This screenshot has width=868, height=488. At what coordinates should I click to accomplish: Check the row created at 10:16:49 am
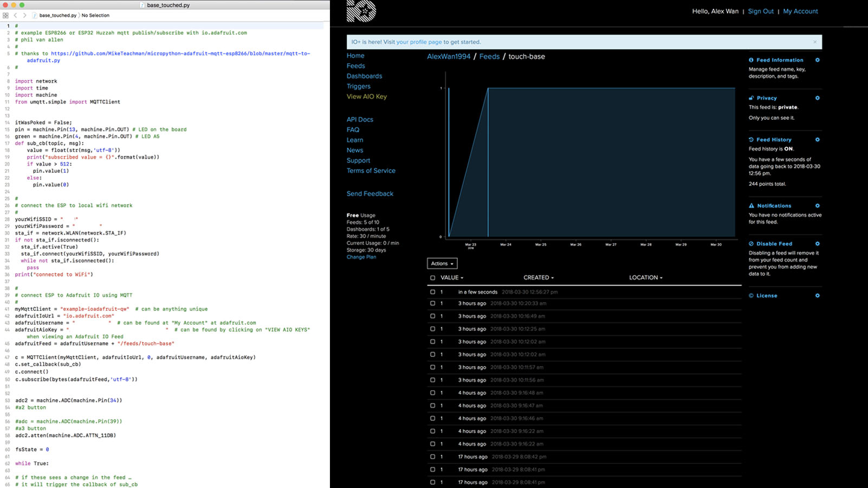[432, 316]
